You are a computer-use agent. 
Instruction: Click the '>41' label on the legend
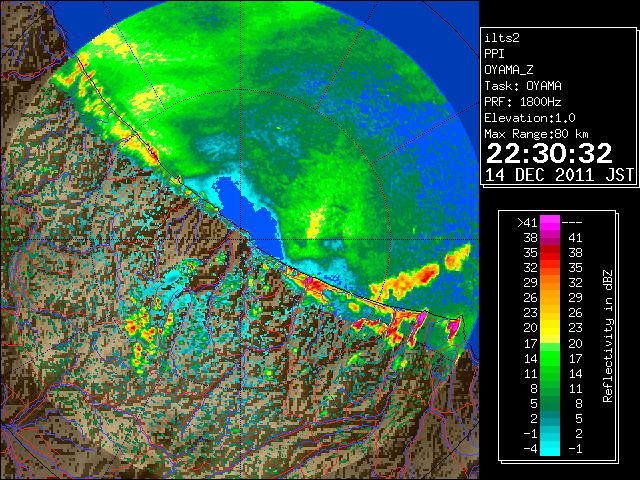[x=527, y=222]
